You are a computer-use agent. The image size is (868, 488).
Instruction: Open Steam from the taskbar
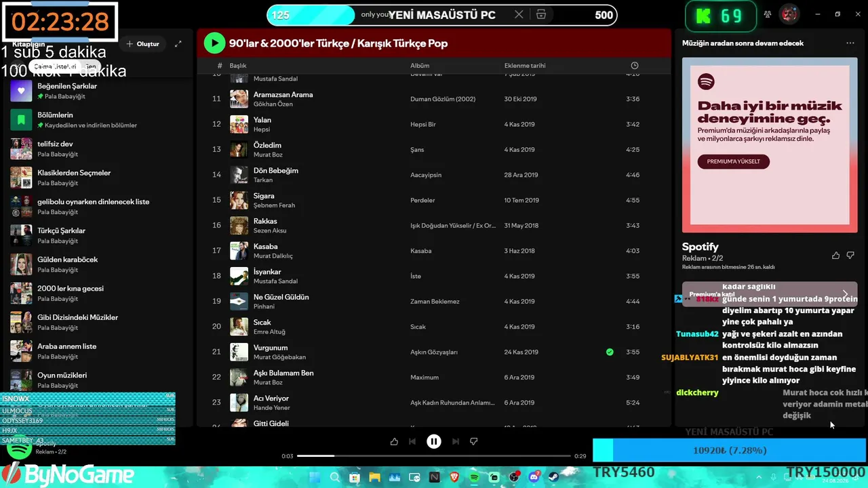click(554, 477)
